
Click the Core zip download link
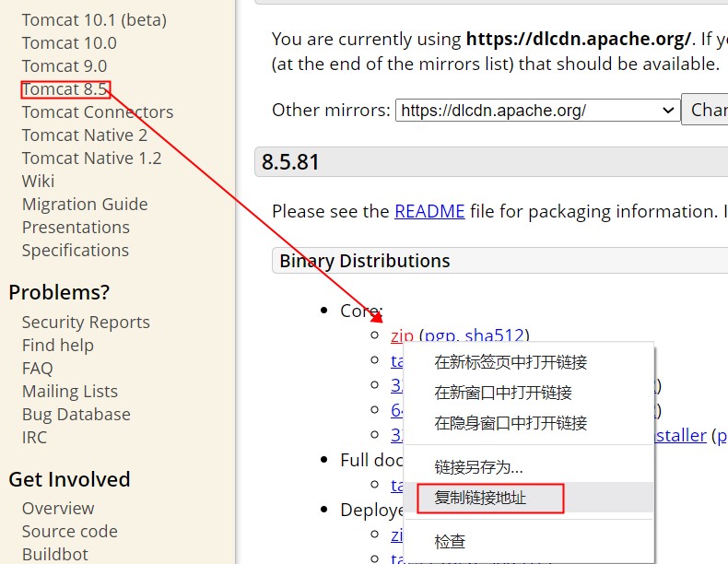[402, 335]
